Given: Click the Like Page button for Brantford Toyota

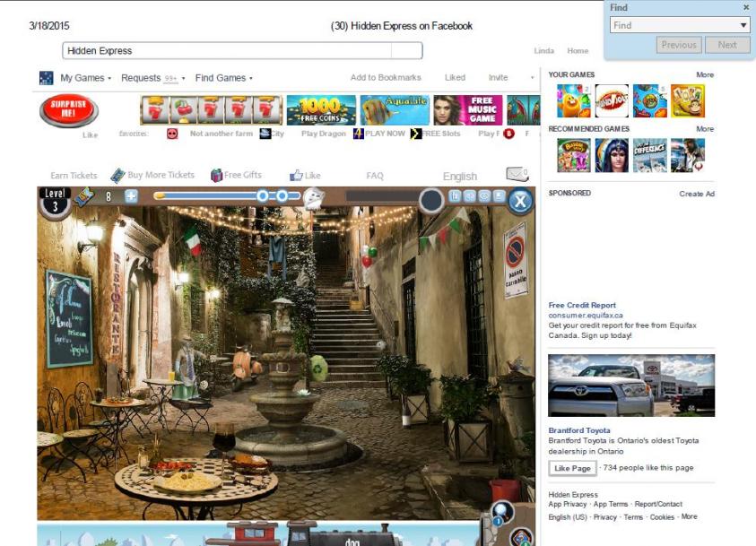Looking at the screenshot, I should [572, 468].
